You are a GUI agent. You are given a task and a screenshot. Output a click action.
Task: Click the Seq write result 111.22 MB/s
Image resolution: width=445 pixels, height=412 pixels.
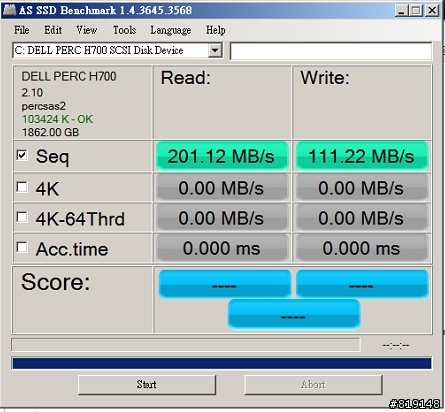362,156
